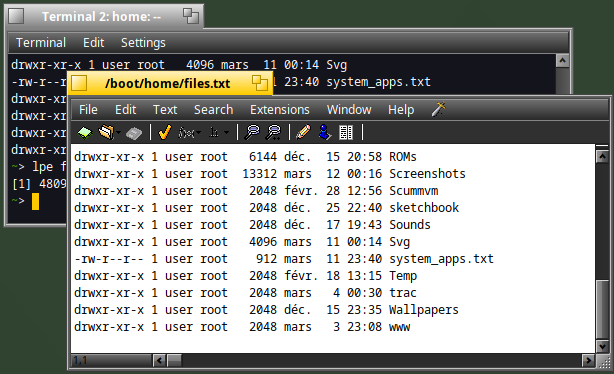This screenshot has height=374, width=614.
Task: Click the horizontal scrollbar thumb
Action: (x=174, y=360)
